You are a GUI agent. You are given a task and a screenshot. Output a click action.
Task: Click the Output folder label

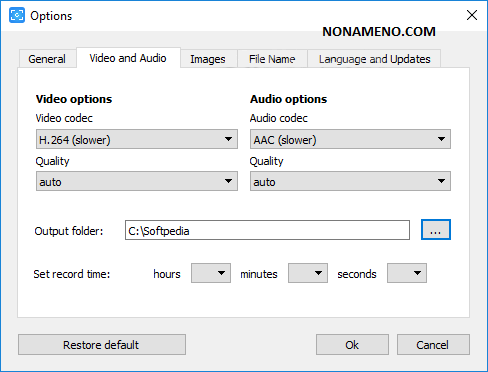point(69,231)
